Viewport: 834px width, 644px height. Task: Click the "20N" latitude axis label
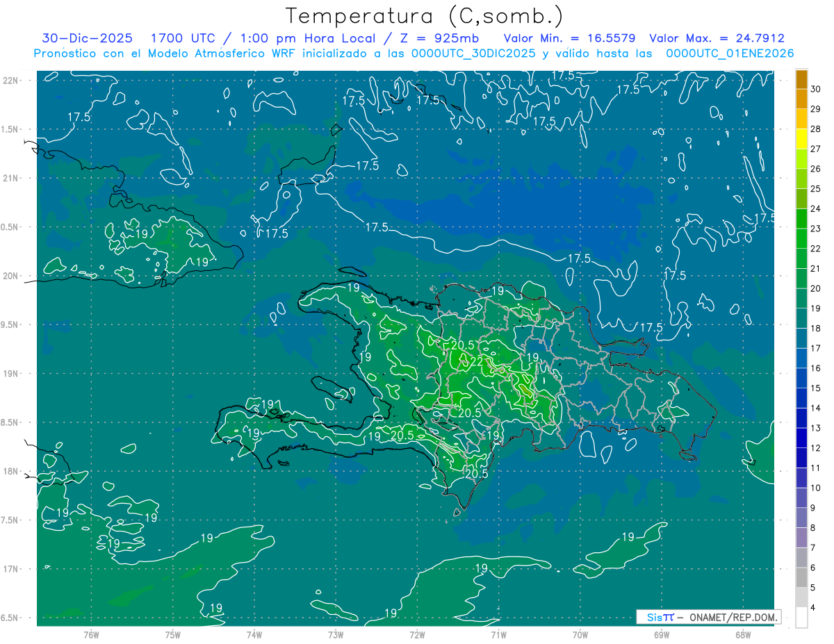10,276
